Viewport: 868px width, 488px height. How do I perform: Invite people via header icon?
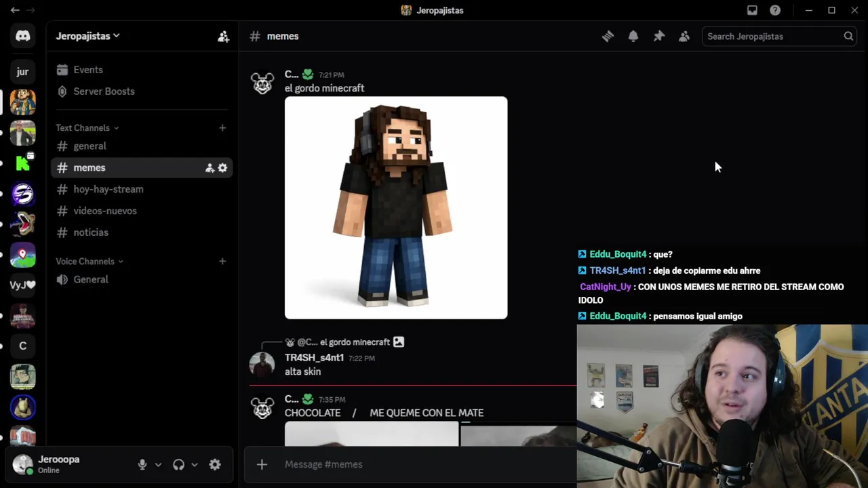(223, 37)
